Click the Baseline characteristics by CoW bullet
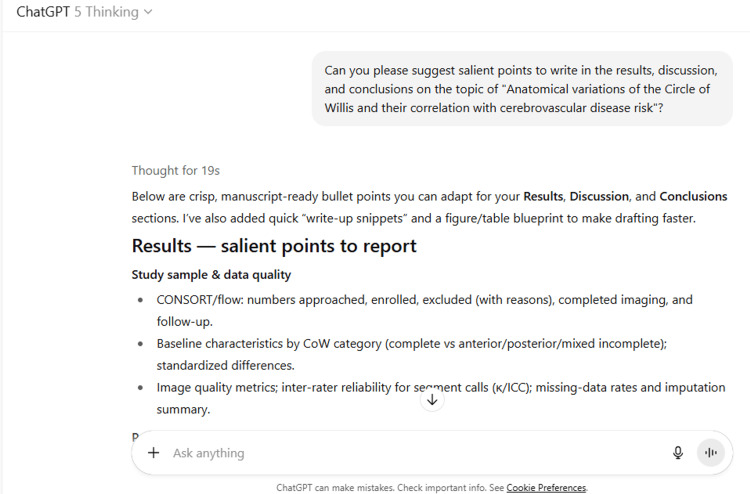 pyautogui.click(x=411, y=354)
